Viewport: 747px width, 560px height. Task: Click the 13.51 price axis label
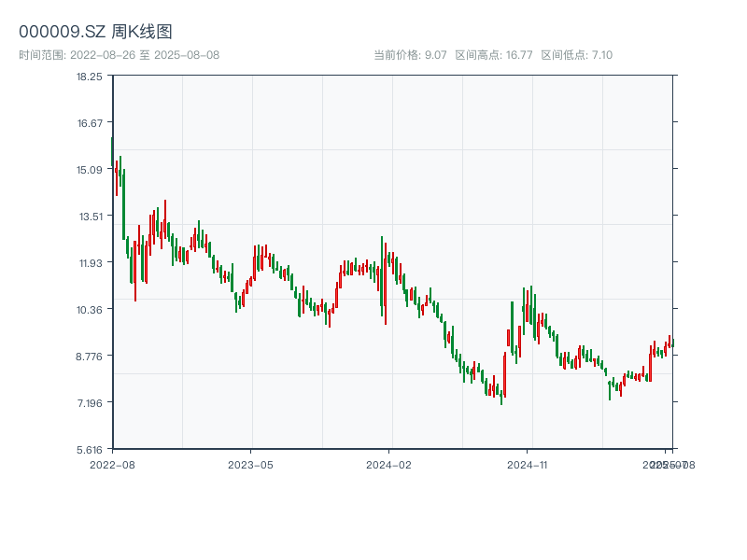pyautogui.click(x=90, y=217)
